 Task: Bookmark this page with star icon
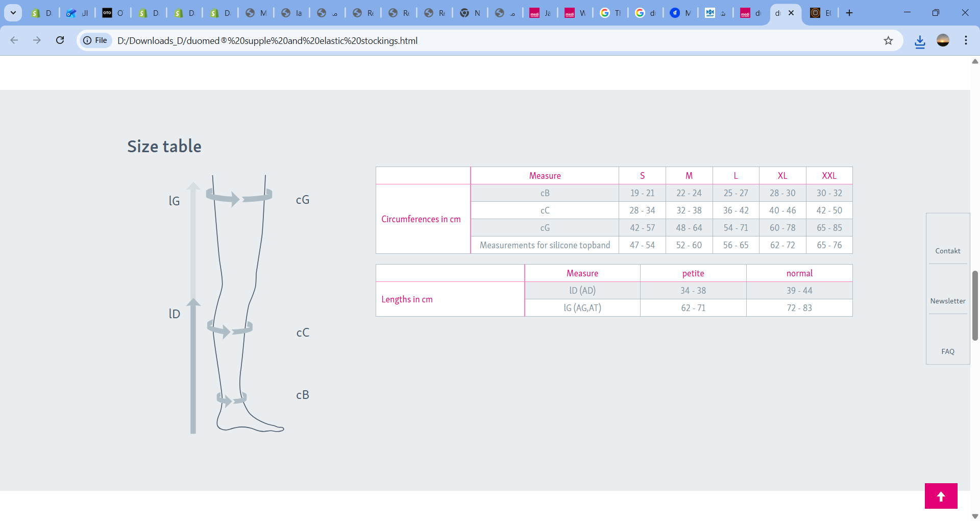click(888, 40)
